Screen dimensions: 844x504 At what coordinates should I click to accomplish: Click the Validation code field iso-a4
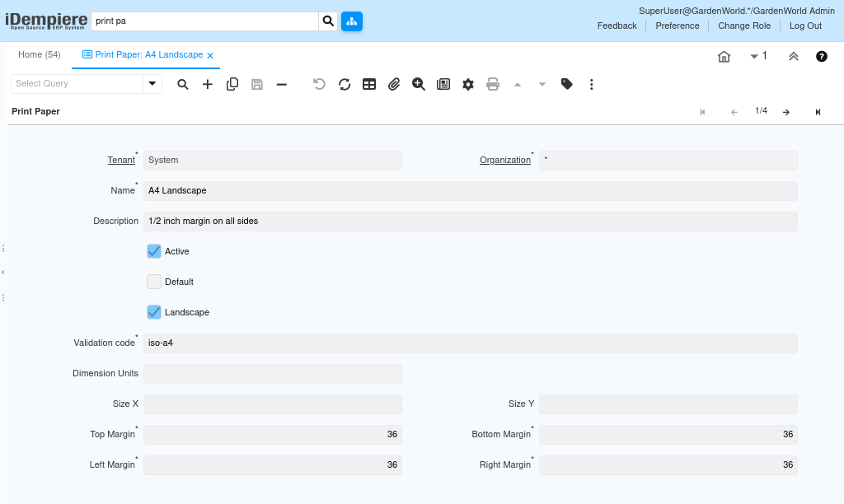[470, 343]
